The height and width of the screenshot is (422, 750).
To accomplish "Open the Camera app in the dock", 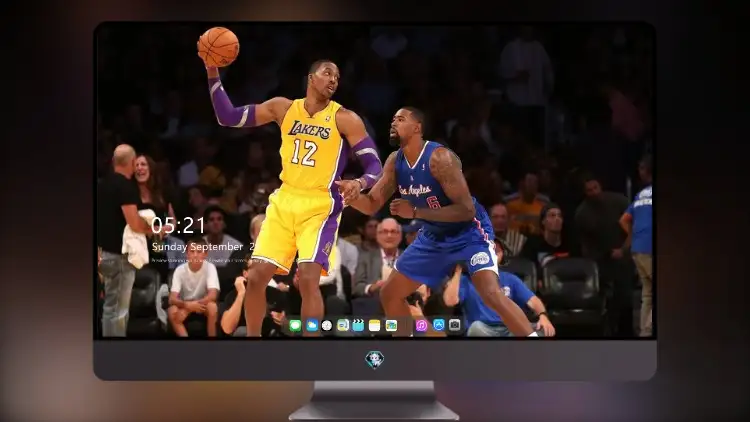I will (x=455, y=325).
